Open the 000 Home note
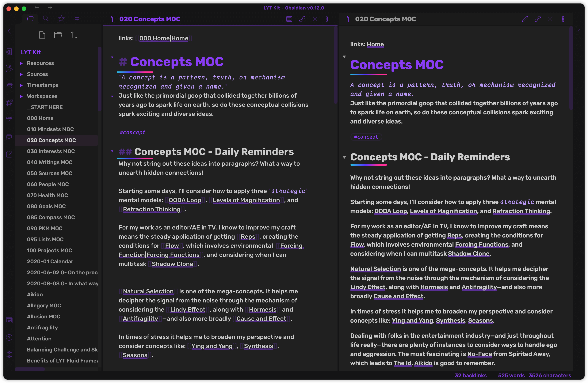This screenshot has height=383, width=588. click(40, 118)
